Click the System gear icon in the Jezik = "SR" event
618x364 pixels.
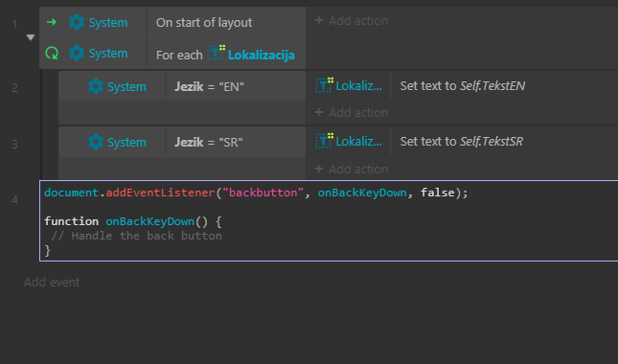(96, 142)
